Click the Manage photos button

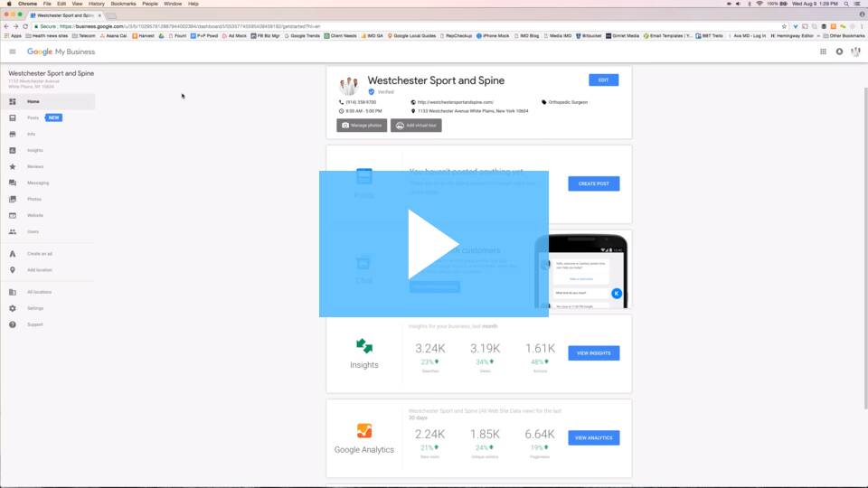(362, 126)
